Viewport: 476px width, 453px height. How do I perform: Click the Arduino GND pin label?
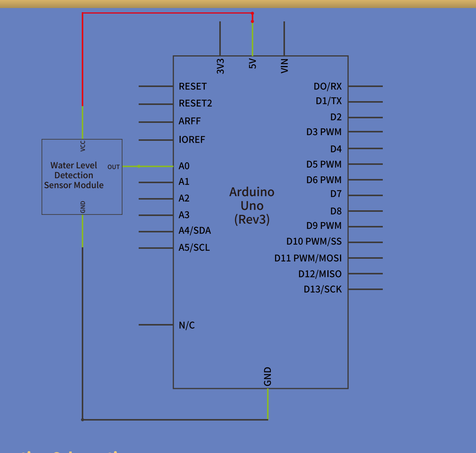coord(267,377)
